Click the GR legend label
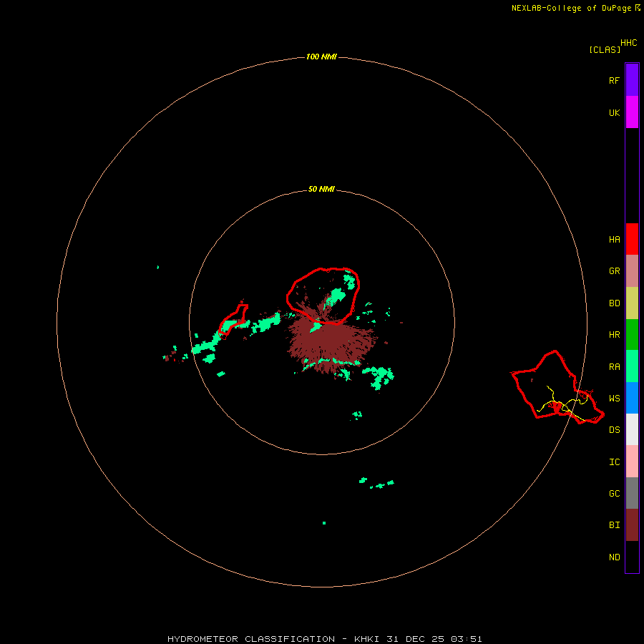Image resolution: width=644 pixels, height=644 pixels. [614, 271]
